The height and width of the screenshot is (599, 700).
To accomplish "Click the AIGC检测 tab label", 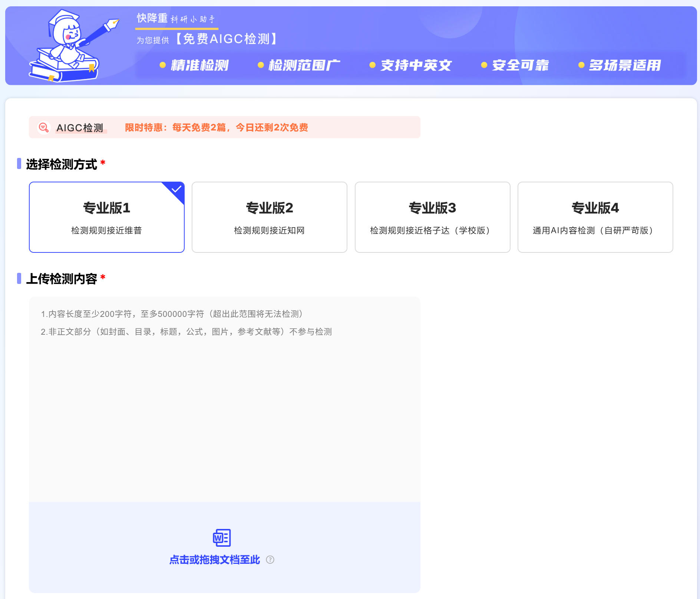I will [80, 128].
